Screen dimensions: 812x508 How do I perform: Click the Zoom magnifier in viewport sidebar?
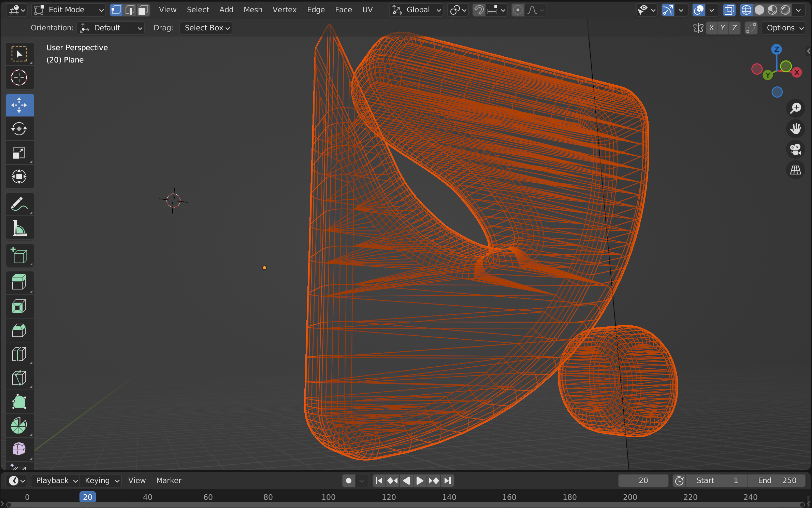click(x=796, y=108)
